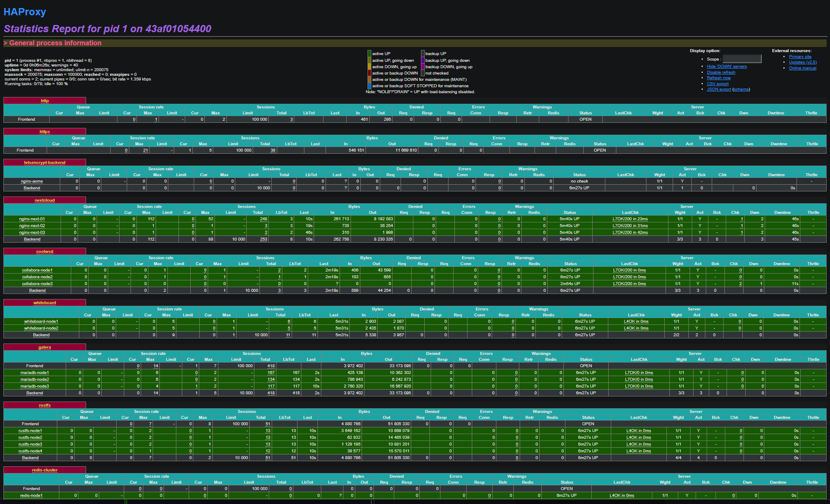The height and width of the screenshot is (504, 830).
Task: Open the https proxy section title
Action: pos(45,132)
